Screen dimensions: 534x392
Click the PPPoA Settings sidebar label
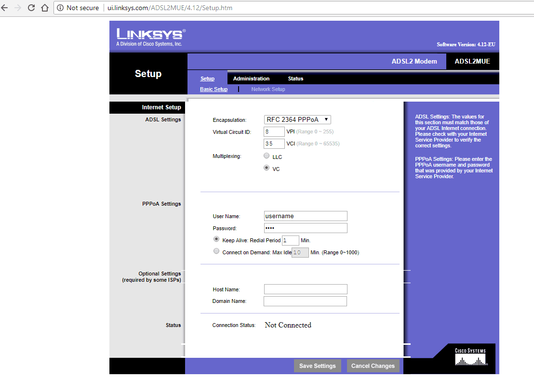[x=162, y=204]
